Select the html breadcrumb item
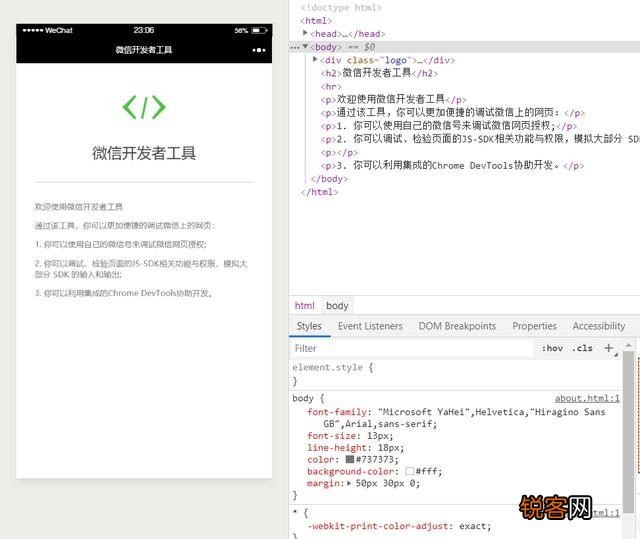The height and width of the screenshot is (539, 640). point(304,305)
